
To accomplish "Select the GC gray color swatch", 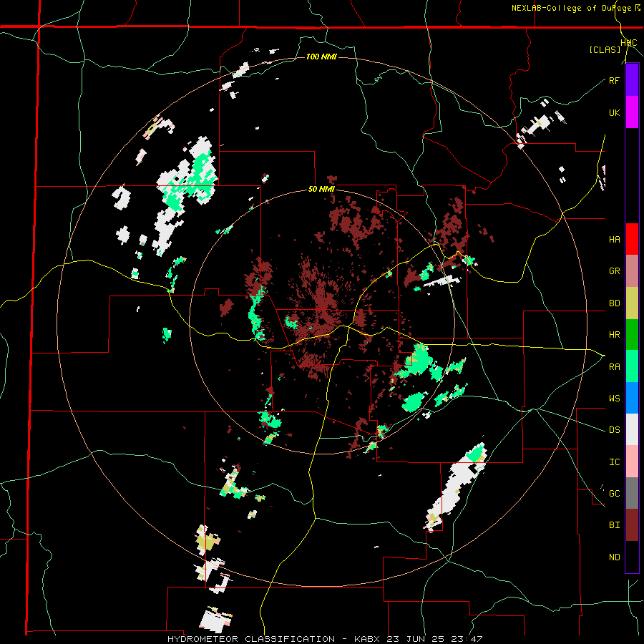I will [632, 493].
